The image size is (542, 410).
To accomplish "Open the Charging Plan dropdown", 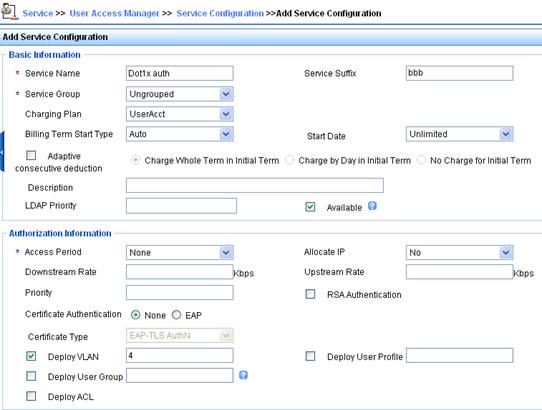I will coord(180,114).
